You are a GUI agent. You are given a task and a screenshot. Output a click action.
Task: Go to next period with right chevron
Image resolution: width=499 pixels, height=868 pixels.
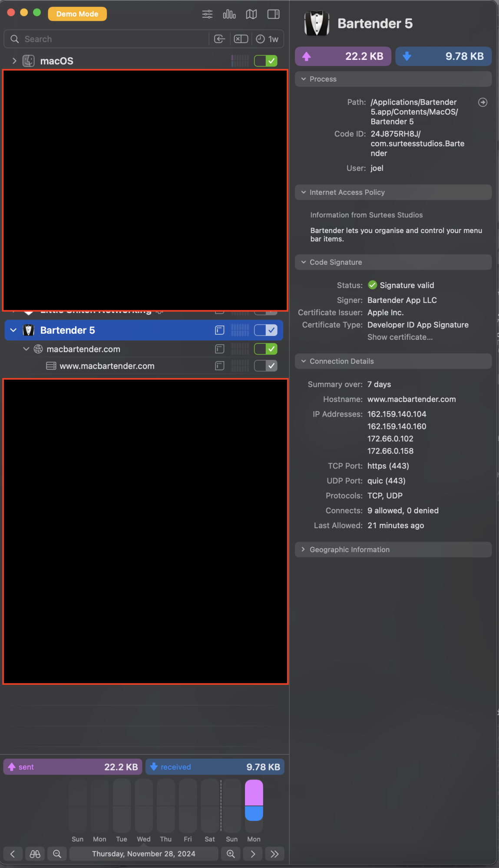253,854
